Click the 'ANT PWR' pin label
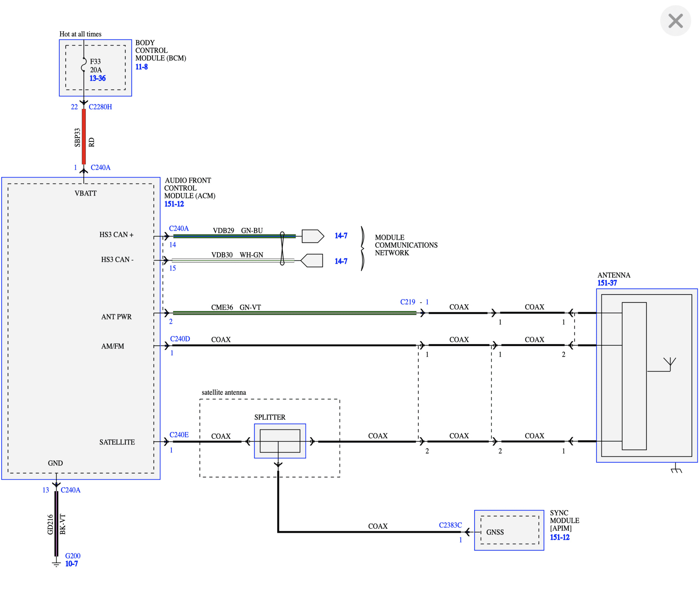 coord(116,317)
